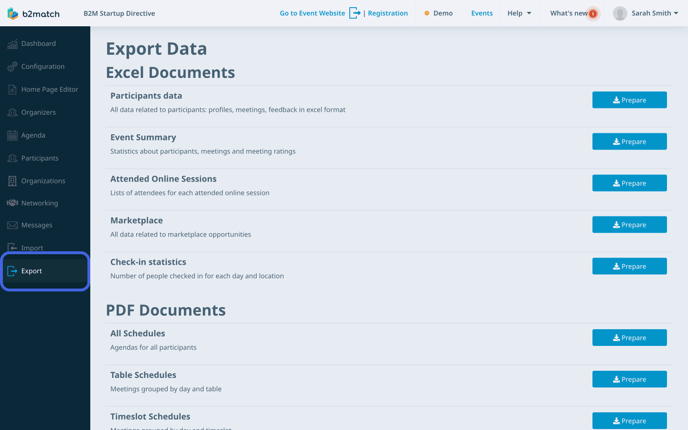Viewport: 688px width, 430px height.
Task: Expand the Sarah Smith account dropdown
Action: [x=655, y=13]
